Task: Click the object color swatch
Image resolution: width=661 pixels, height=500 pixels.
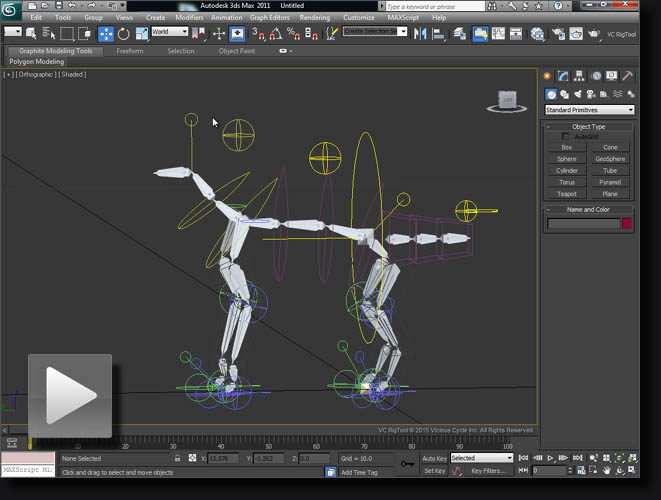Action: click(x=627, y=224)
